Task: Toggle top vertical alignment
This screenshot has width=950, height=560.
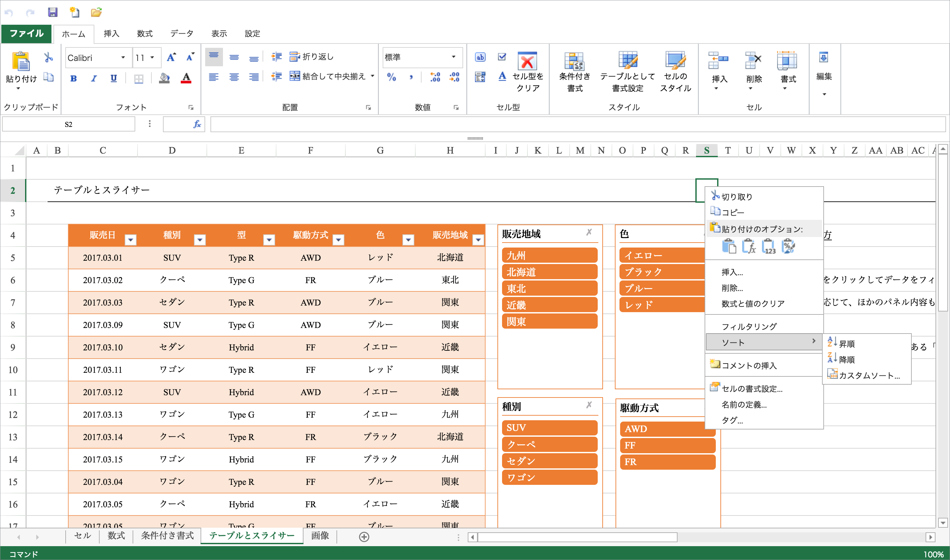Action: coord(214,57)
